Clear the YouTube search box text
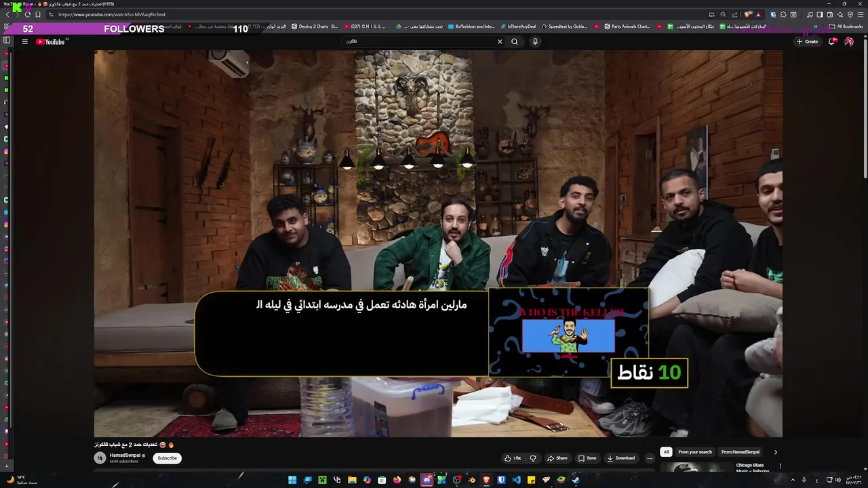 tap(500, 41)
